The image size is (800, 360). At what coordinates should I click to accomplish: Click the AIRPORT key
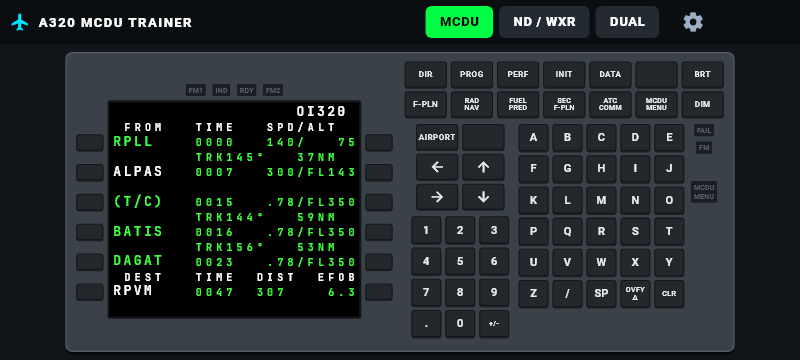click(437, 137)
